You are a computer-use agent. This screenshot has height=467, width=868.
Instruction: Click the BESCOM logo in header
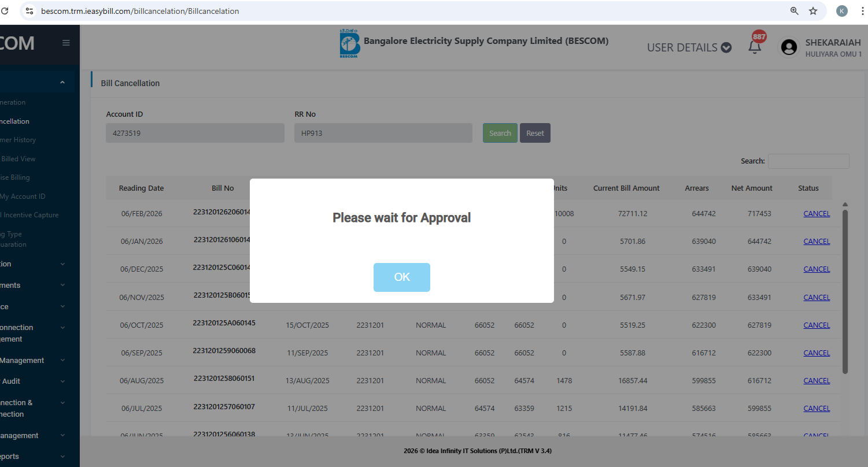349,43
